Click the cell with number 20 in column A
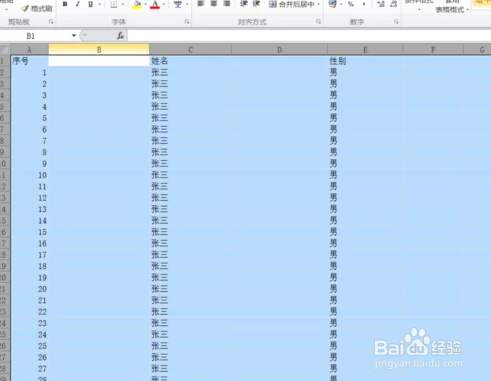 29,289
